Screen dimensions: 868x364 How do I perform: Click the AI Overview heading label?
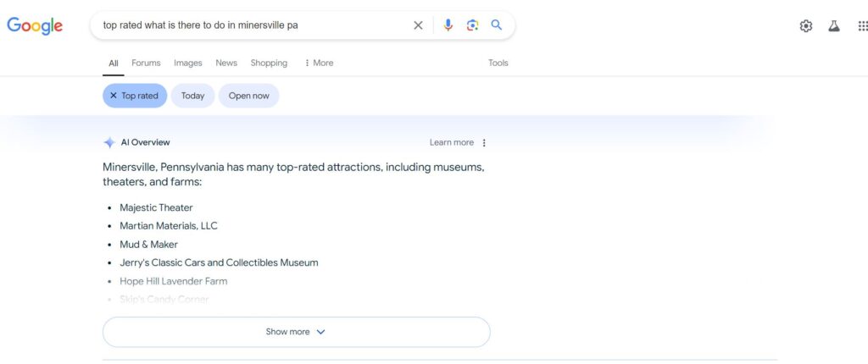tap(146, 143)
